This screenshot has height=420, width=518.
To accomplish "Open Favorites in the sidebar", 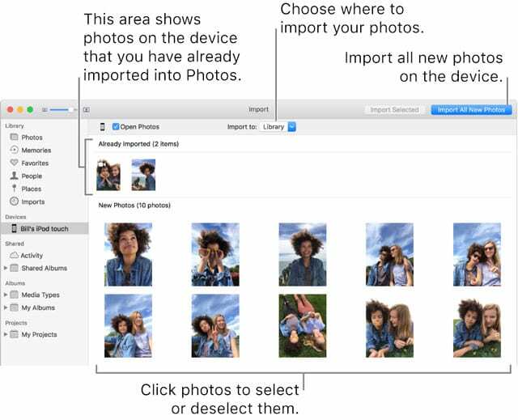I will pyautogui.click(x=35, y=163).
